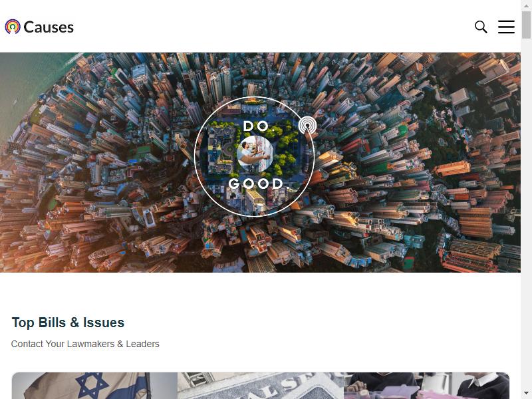The width and height of the screenshot is (532, 399).
Task: Open the students in uniform article thumbnail
Action: (x=426, y=386)
